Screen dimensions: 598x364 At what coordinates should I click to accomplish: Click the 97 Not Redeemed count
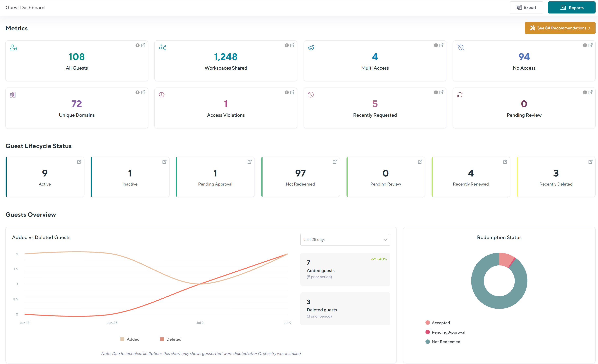coord(300,173)
